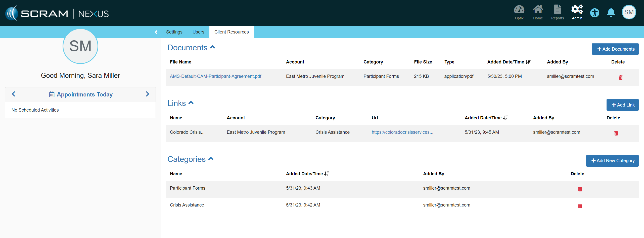The image size is (644, 238).
Task: Collapse the left sidebar panel
Action: coord(156,32)
